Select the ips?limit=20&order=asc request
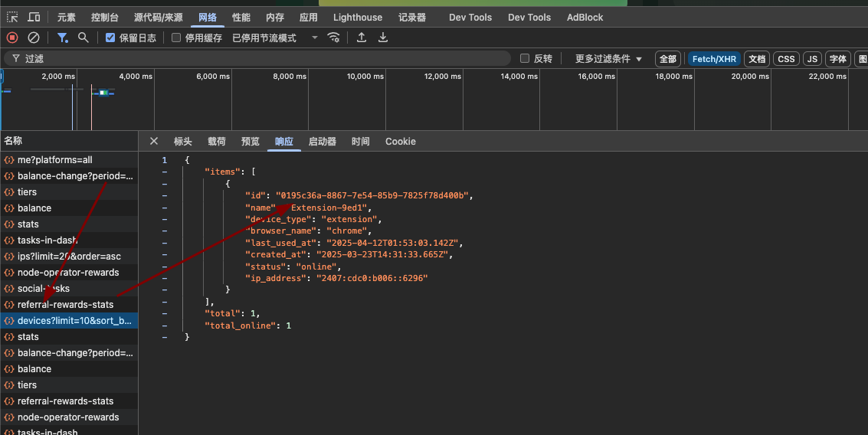This screenshot has height=435, width=868. point(69,257)
